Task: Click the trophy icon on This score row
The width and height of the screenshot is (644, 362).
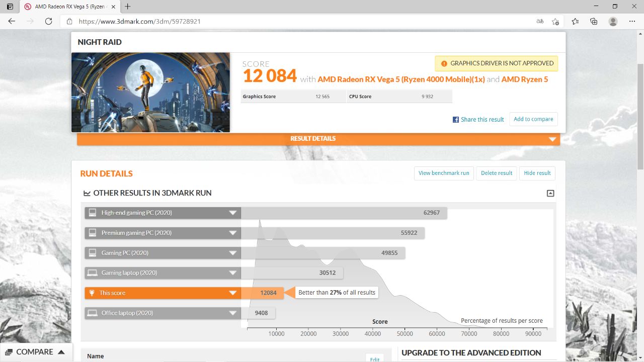Action: click(92, 293)
